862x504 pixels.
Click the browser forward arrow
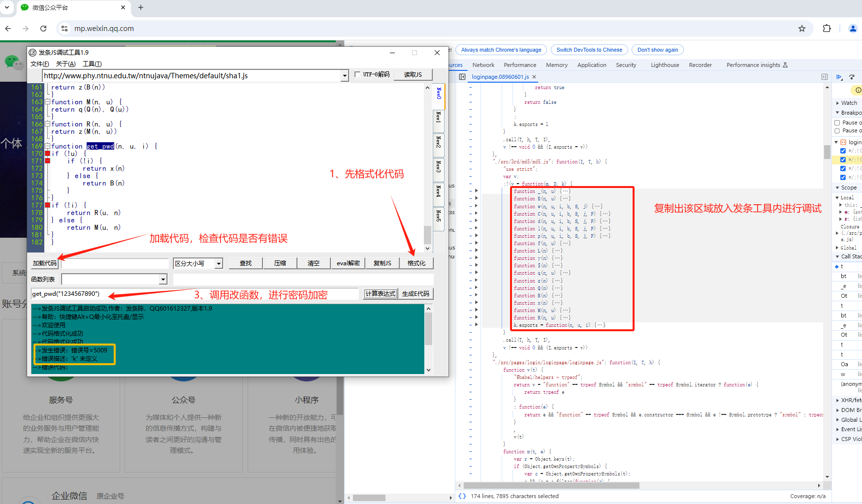coord(26,29)
